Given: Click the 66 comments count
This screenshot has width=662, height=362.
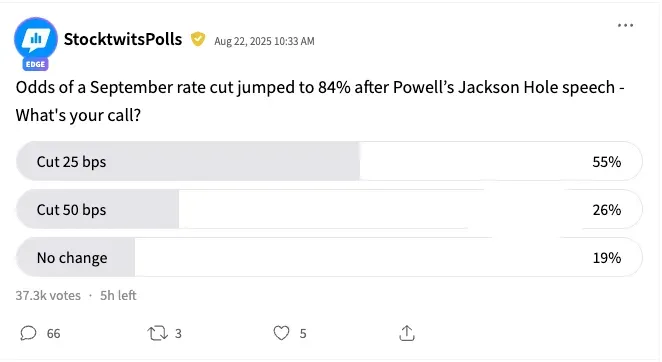Looking at the screenshot, I should pos(54,334).
